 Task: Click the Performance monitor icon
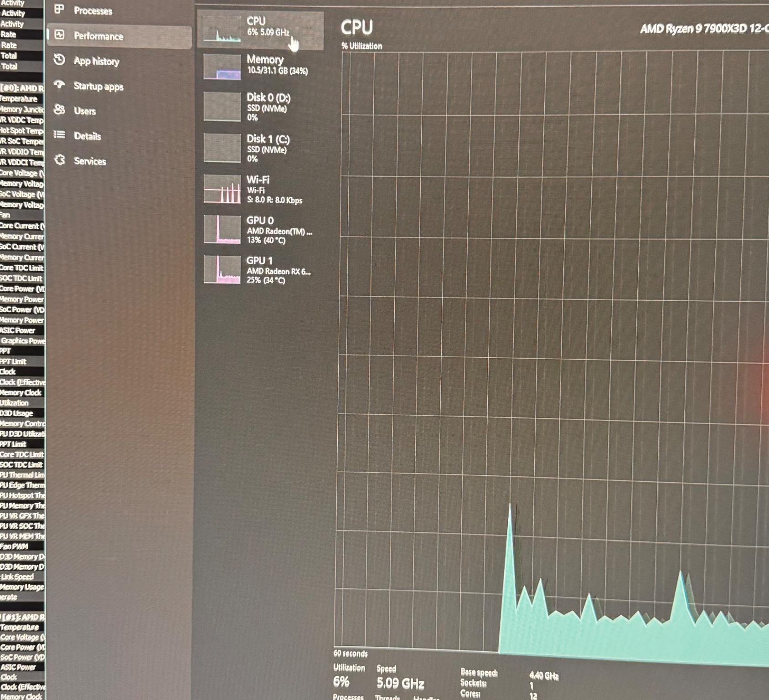tap(60, 35)
